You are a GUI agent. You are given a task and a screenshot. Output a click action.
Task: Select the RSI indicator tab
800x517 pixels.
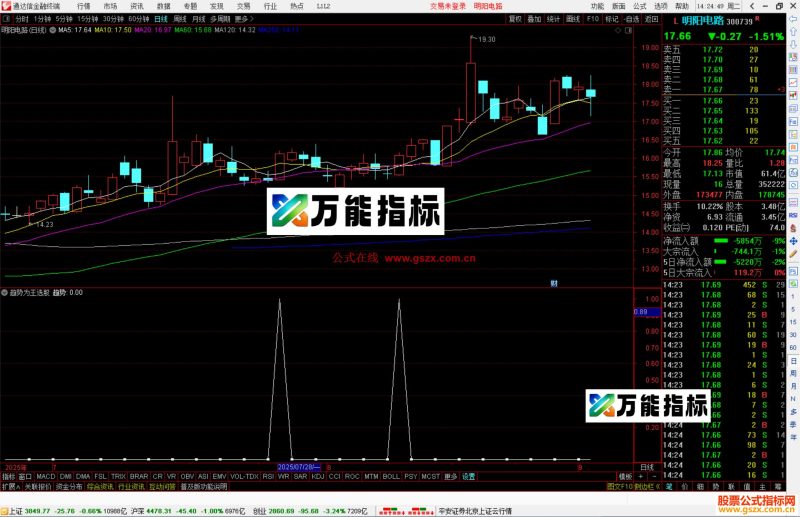pos(268,476)
